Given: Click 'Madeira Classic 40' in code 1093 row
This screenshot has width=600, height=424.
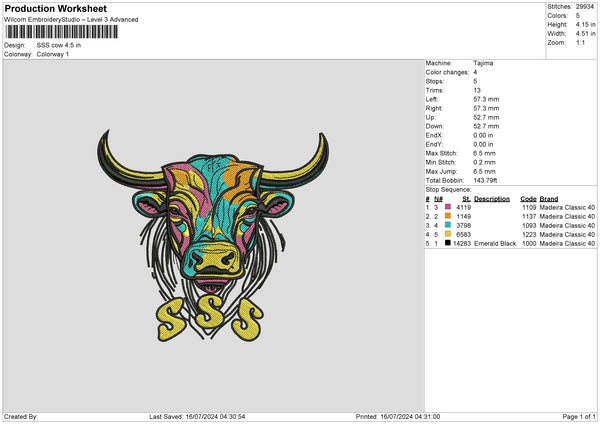Looking at the screenshot, I should coord(567,225).
